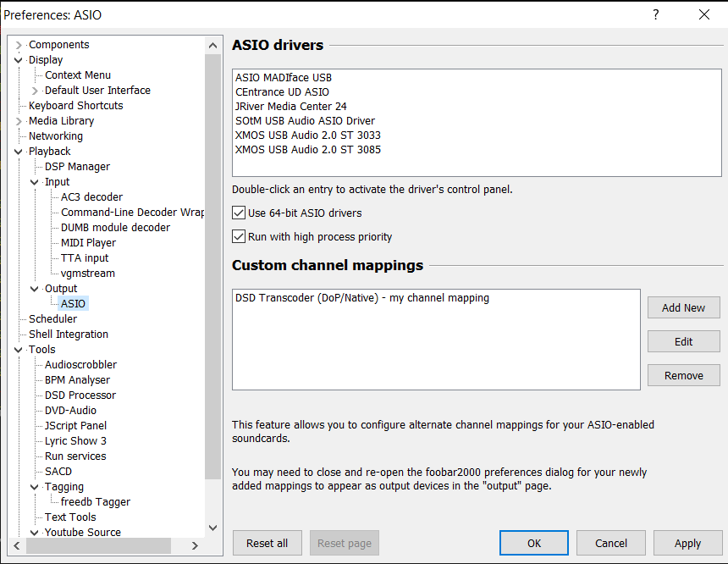Open DSP Manager preferences page
728x564 pixels.
[x=77, y=167]
